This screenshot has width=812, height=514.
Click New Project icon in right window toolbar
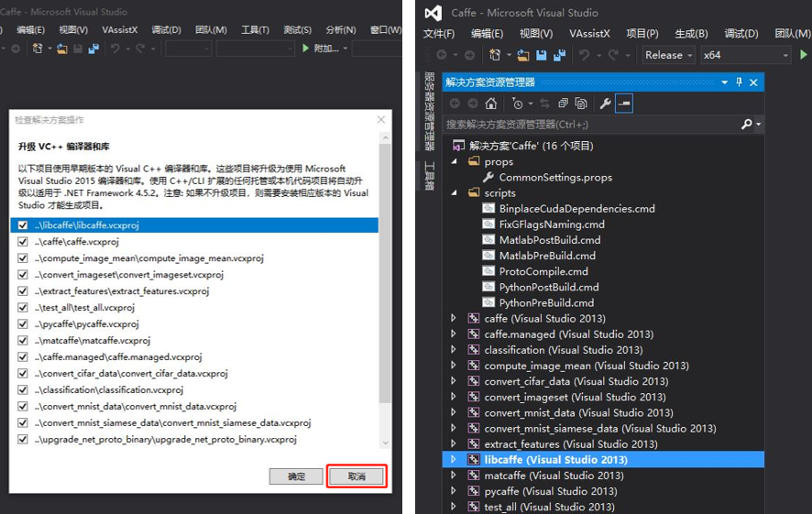click(495, 55)
